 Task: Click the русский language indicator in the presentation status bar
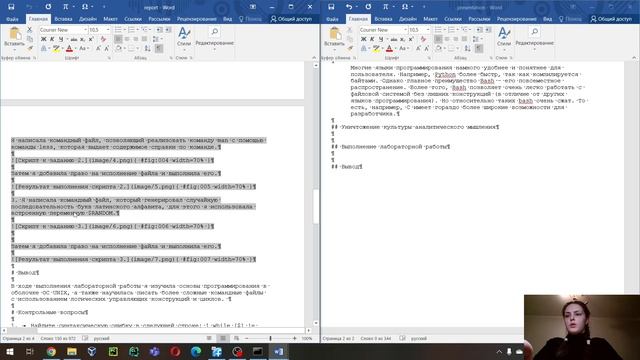click(419, 338)
